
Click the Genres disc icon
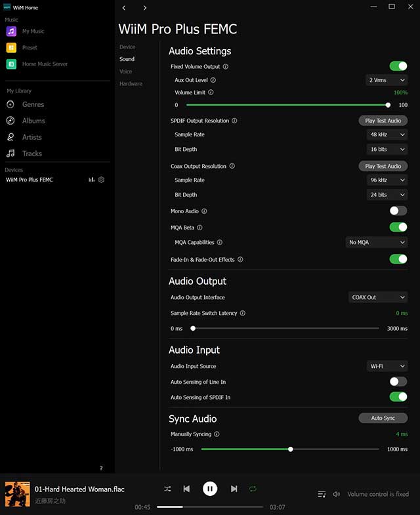click(x=10, y=104)
